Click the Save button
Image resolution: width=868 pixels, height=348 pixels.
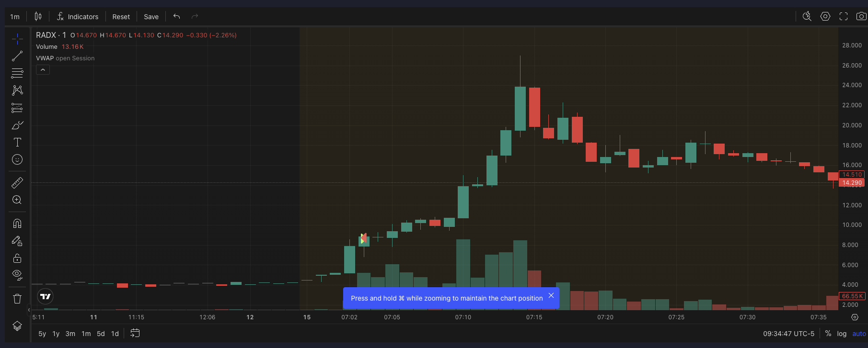pyautogui.click(x=151, y=17)
